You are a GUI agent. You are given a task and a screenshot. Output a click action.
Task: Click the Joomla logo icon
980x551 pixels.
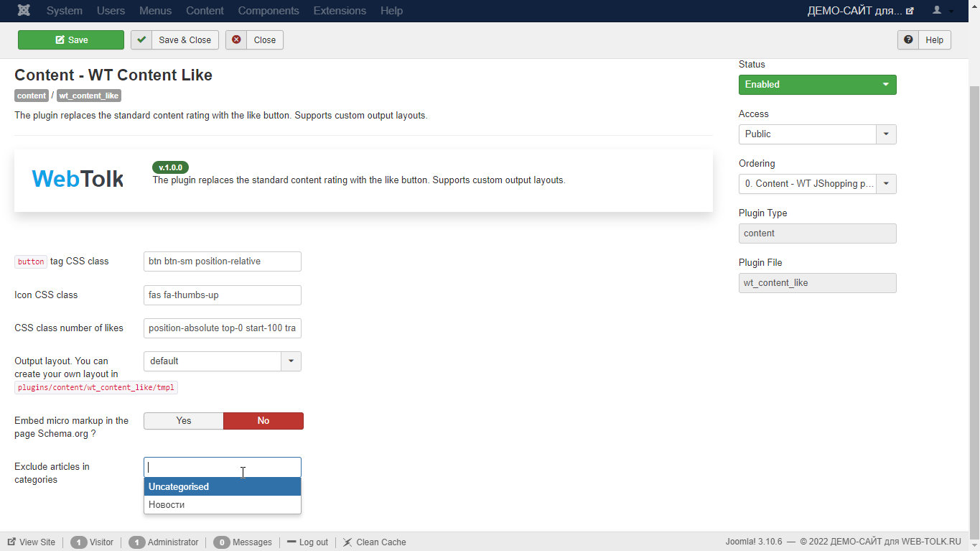point(24,11)
